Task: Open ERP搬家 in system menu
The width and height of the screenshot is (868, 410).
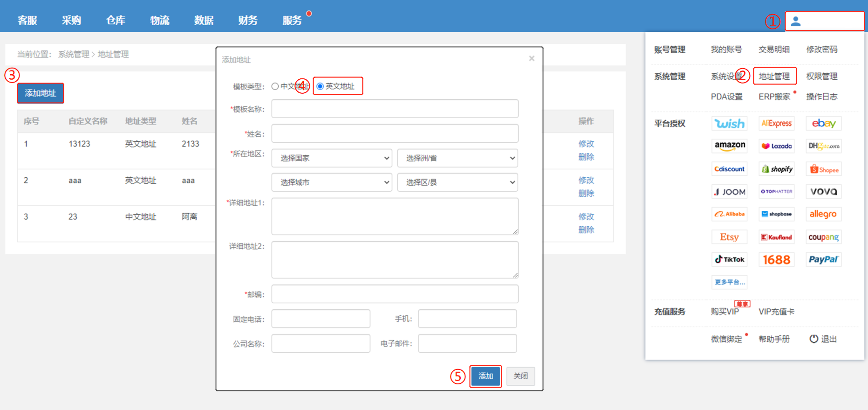Action: click(774, 97)
